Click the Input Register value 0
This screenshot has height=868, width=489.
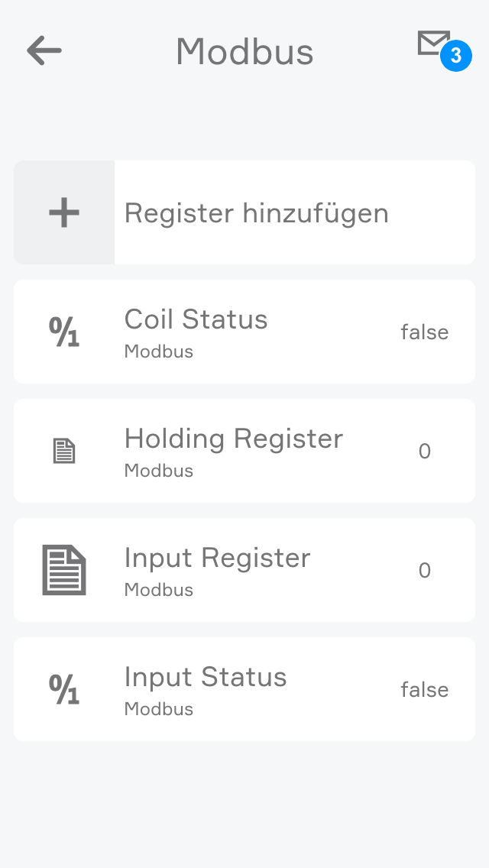(x=425, y=571)
